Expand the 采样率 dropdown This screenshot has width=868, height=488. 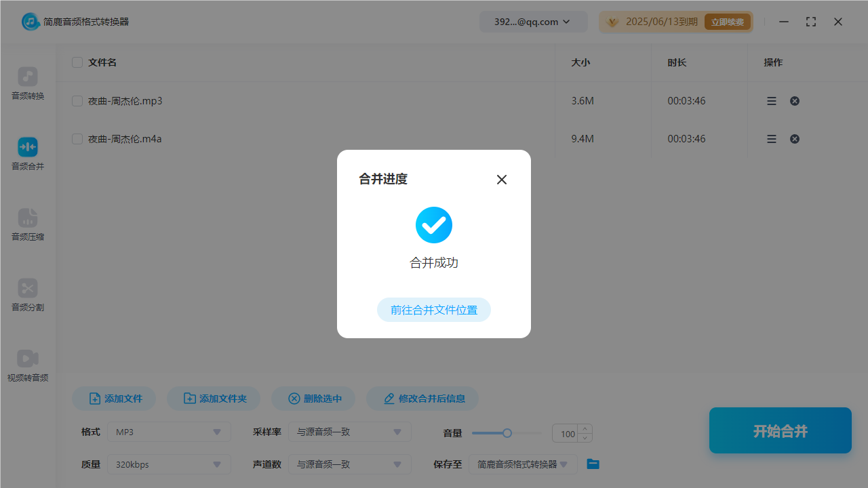point(349,432)
